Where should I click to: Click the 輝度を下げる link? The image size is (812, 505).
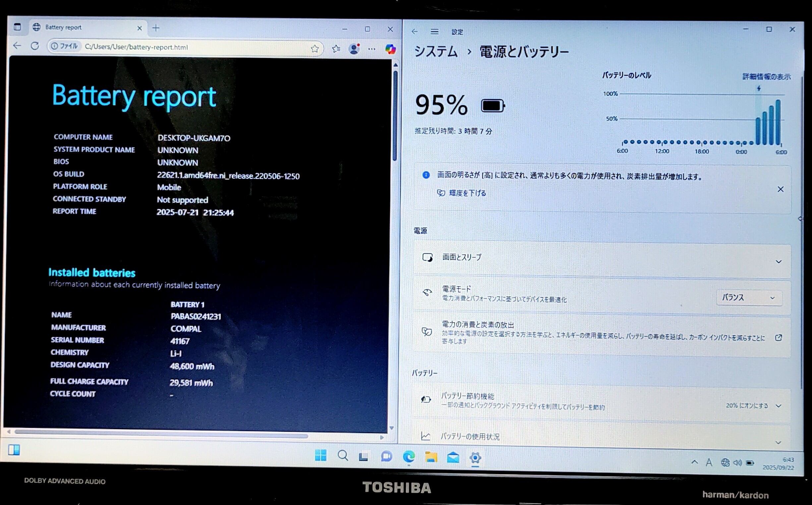tap(467, 193)
